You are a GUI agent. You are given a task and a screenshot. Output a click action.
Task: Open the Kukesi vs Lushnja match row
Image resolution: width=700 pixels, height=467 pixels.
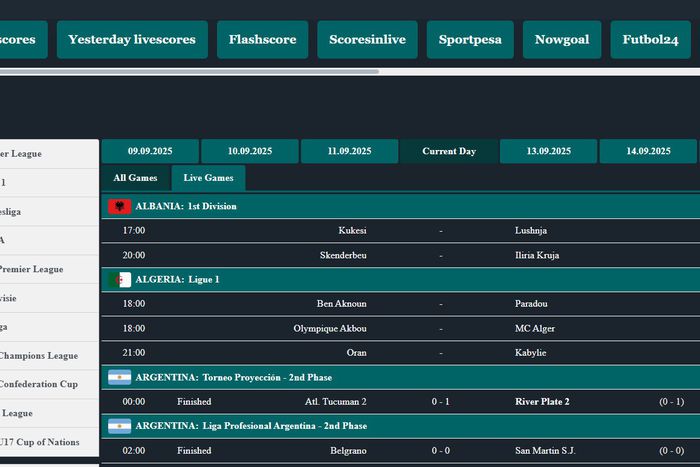400,230
